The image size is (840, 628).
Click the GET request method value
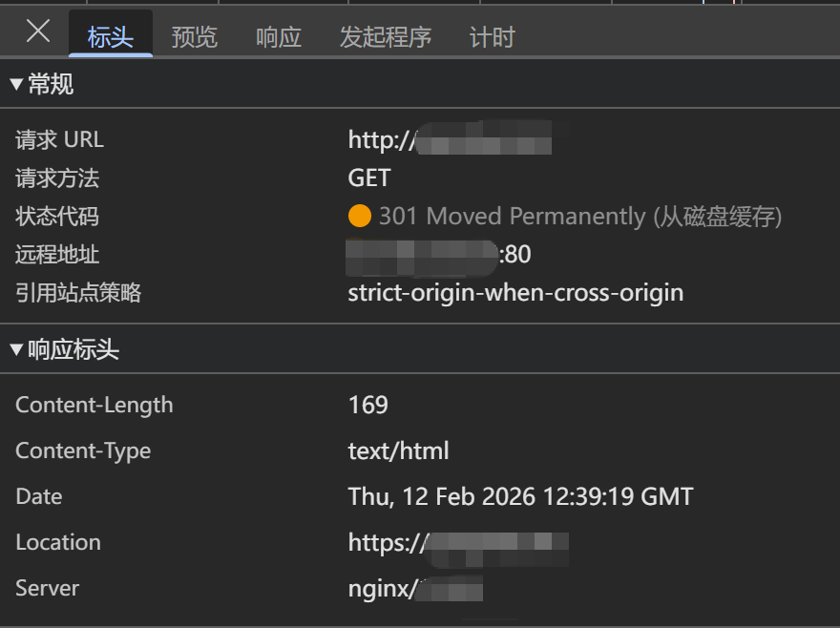[369, 178]
